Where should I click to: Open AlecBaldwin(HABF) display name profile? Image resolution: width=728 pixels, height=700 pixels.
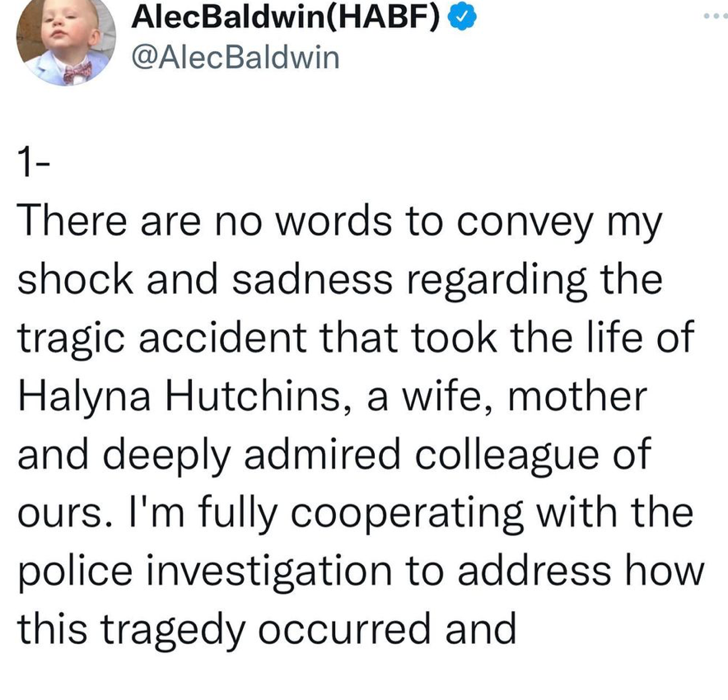coord(286,17)
